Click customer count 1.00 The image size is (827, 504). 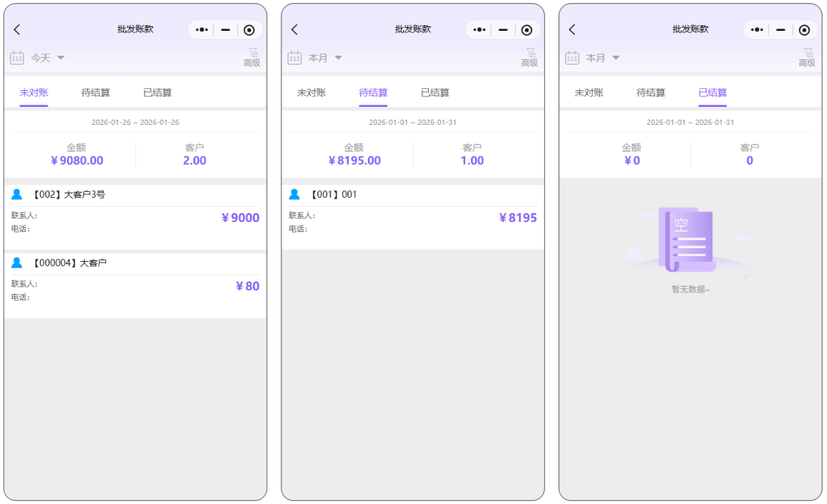coord(472,160)
